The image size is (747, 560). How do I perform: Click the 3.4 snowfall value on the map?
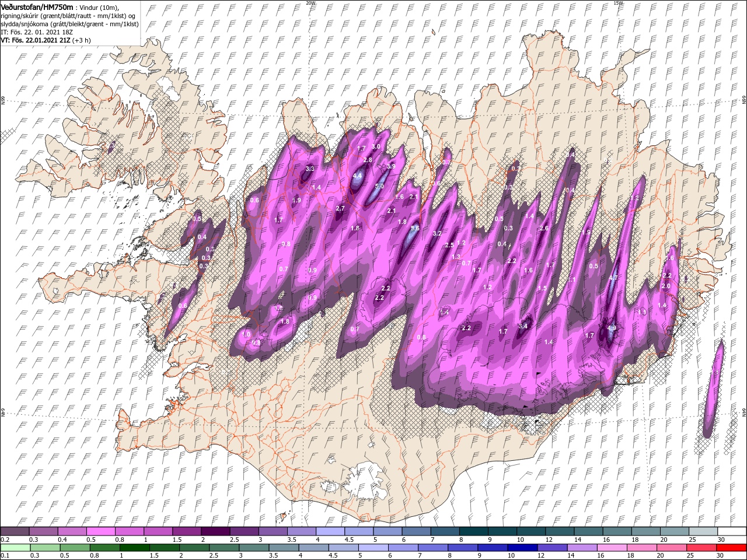pos(523,326)
